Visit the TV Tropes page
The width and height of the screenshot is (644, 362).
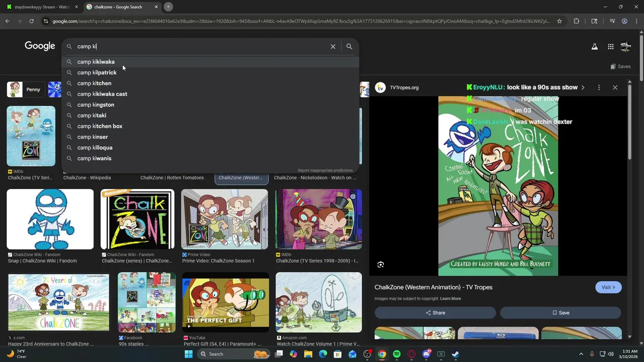pyautogui.click(x=608, y=287)
